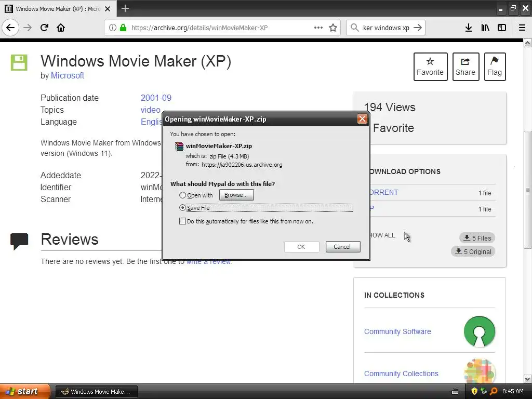Click the winMovieMaker-XP.zip archive file icon
Image resolution: width=532 pixels, height=399 pixels.
coord(179,146)
